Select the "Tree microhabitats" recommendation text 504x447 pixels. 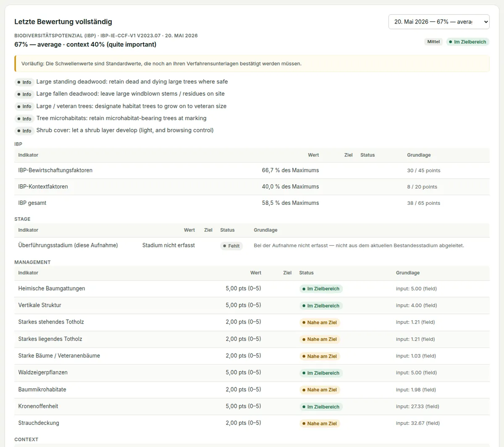point(121,118)
